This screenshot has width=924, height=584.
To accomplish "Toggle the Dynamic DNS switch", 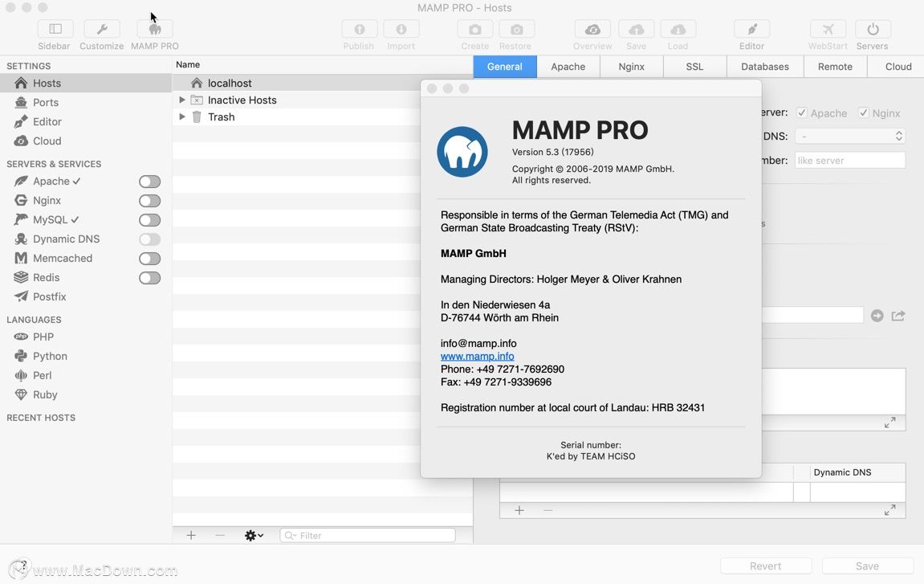I will 149,239.
